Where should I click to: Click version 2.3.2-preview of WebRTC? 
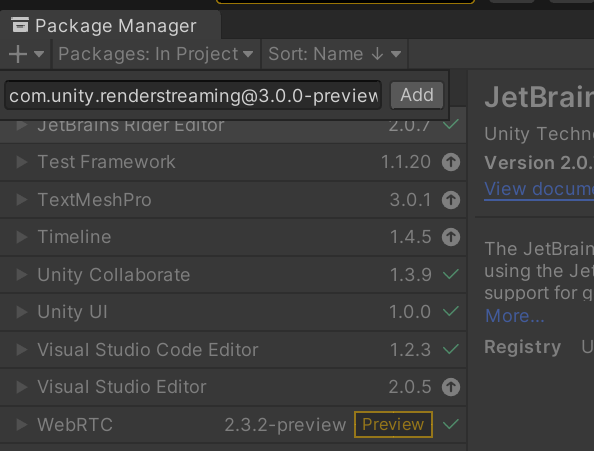(285, 425)
